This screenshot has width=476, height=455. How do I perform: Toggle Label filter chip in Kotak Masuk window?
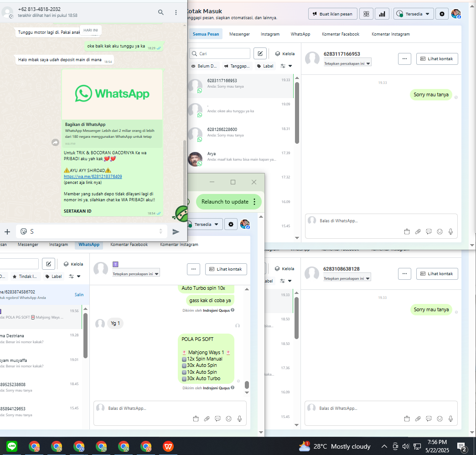(265, 66)
